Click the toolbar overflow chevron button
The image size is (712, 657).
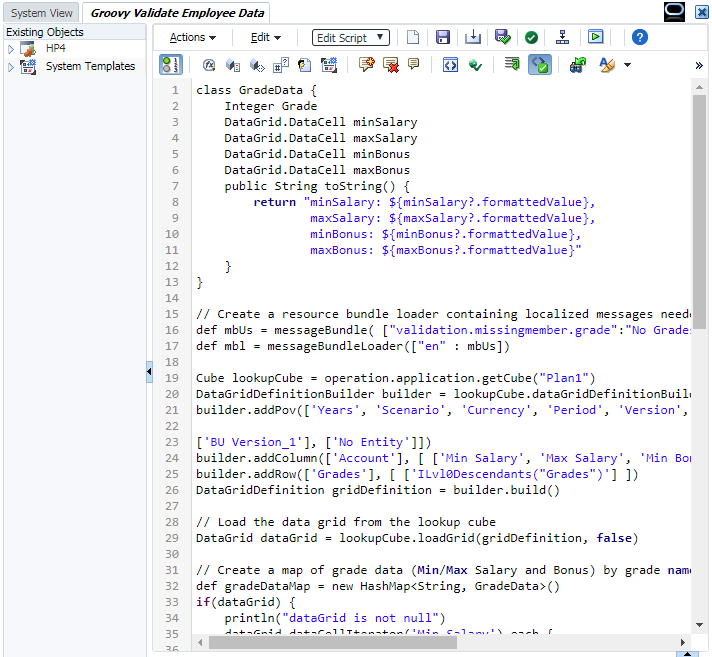coord(699,65)
